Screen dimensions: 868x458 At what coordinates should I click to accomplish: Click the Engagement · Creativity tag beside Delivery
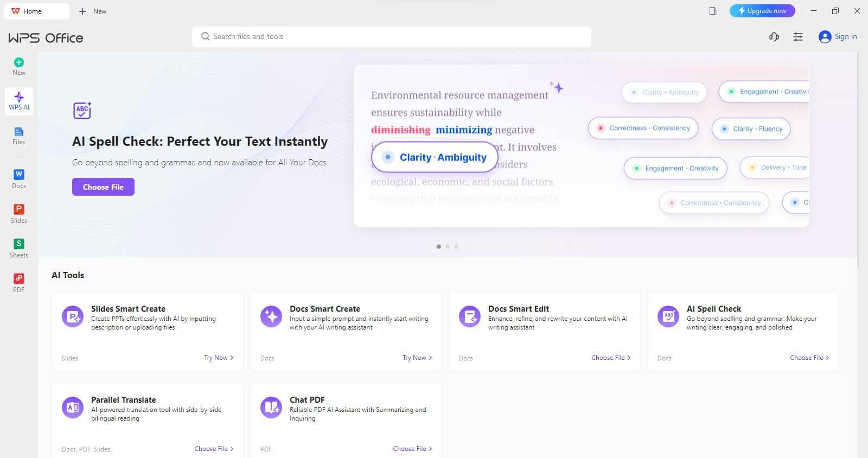[x=675, y=168]
